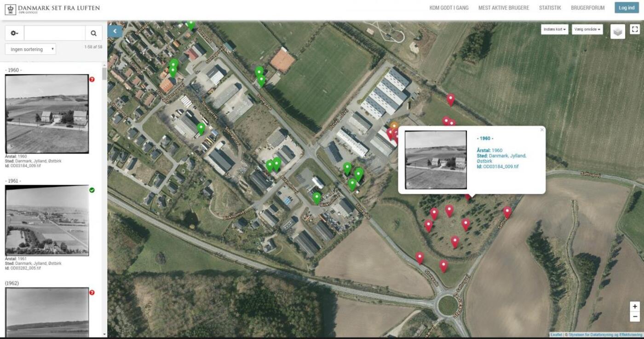Viewport: 644px width, 339px height.
Task: Open the gear settings menu
Action: pos(14,33)
